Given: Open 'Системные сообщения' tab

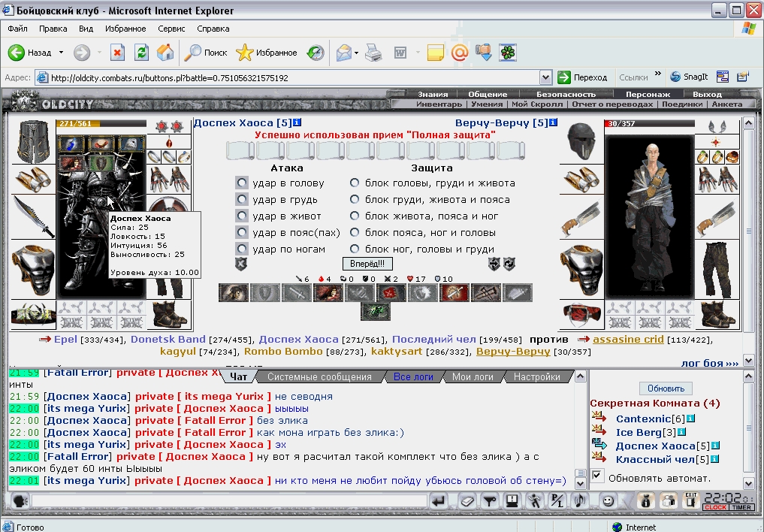Looking at the screenshot, I should coord(319,376).
